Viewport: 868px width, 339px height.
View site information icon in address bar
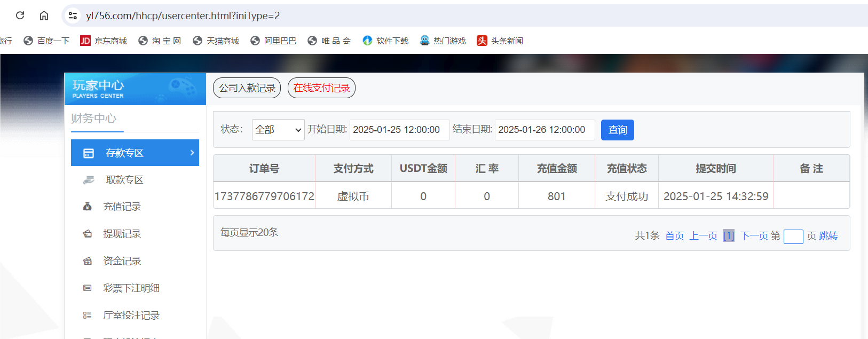pos(73,15)
